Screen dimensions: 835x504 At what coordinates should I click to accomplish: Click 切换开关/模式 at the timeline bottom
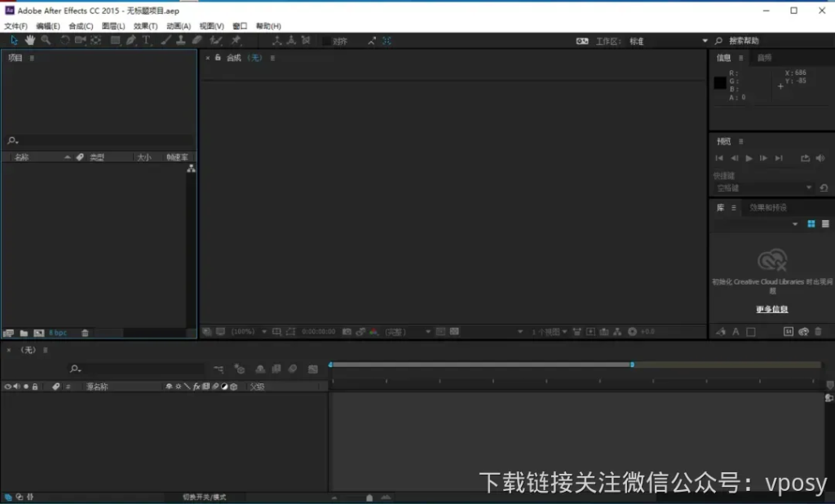(205, 497)
